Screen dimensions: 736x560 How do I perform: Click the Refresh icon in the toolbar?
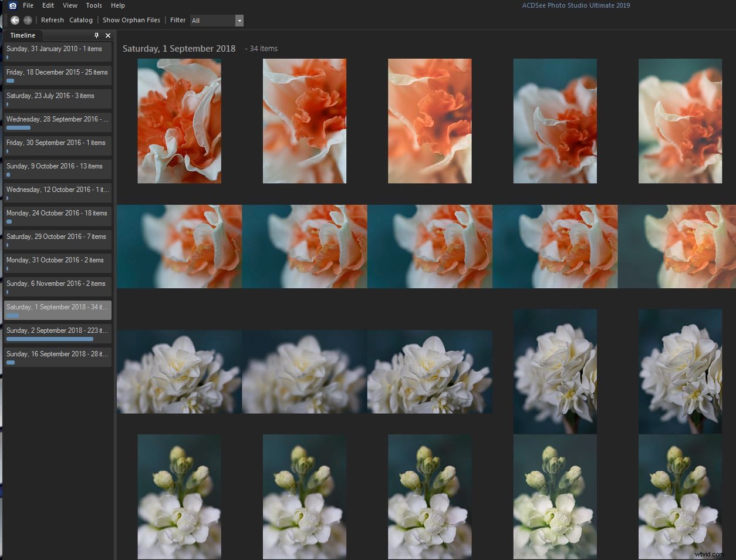coord(52,20)
